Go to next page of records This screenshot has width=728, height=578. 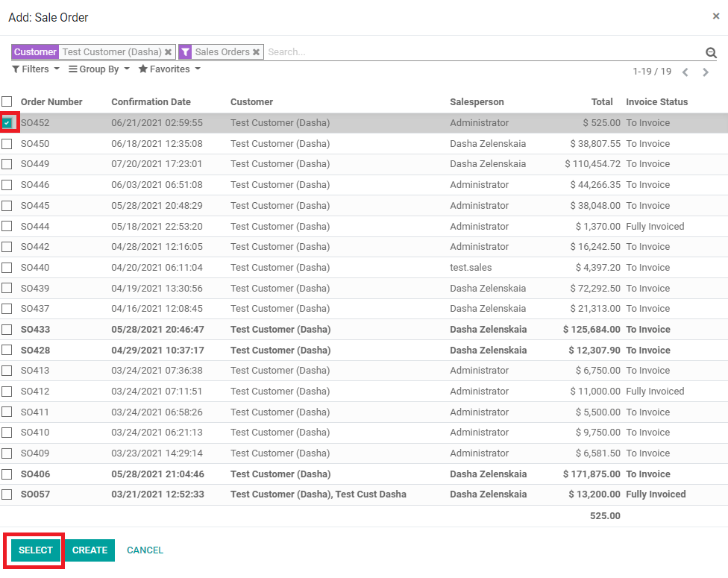click(x=706, y=72)
